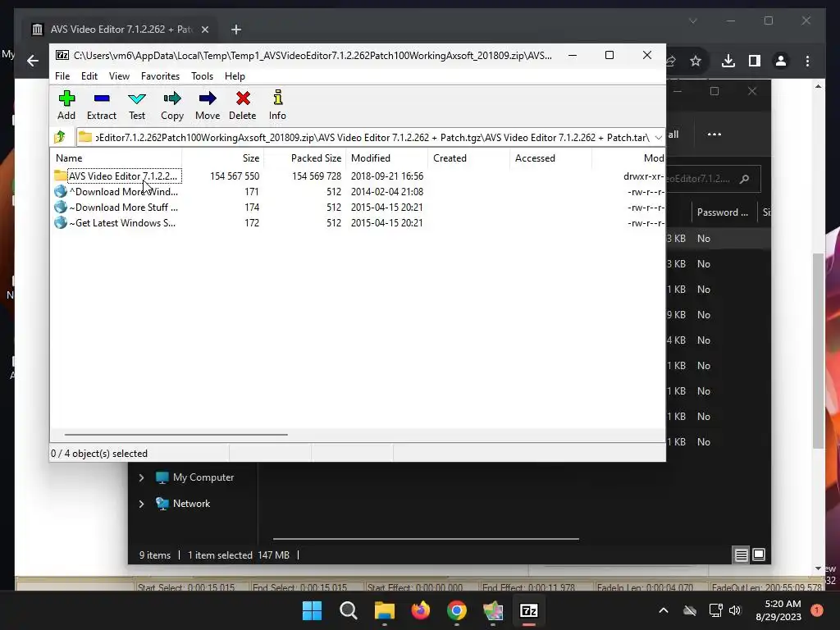Viewport: 840px width, 630px height.
Task: Click the 2018-09-21 16:56 modified date
Action: coord(387,176)
